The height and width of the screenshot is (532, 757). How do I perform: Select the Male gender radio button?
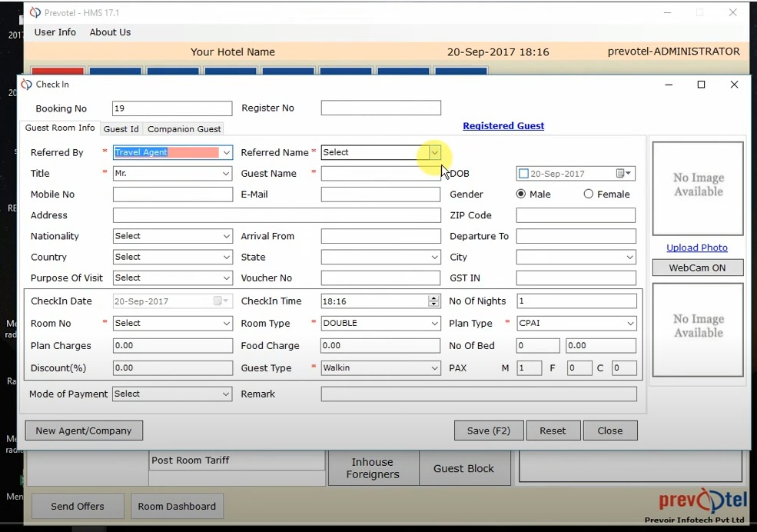pos(521,195)
